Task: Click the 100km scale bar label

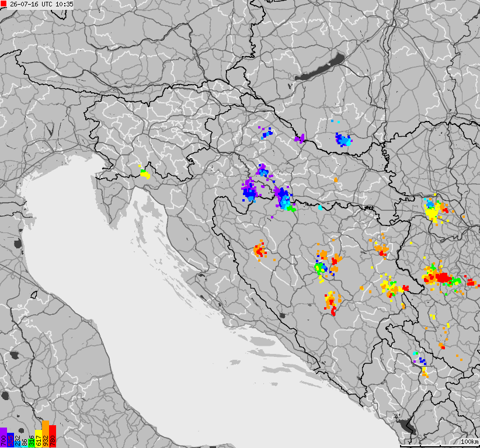Action: (x=469, y=442)
